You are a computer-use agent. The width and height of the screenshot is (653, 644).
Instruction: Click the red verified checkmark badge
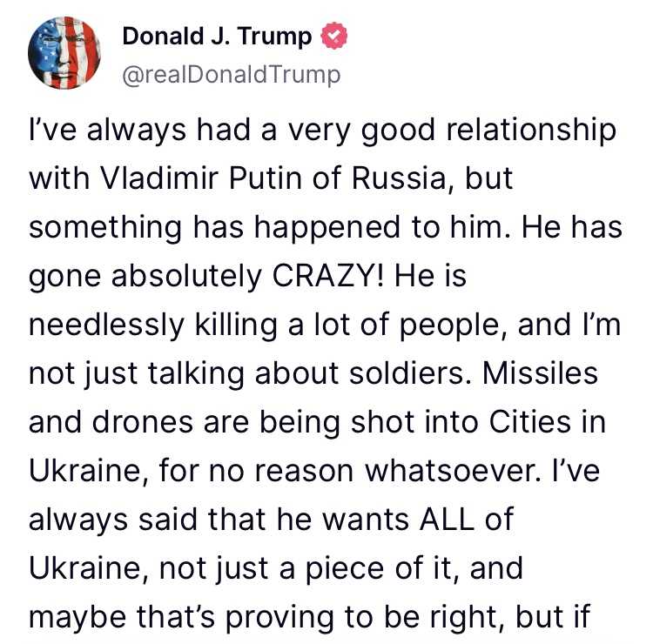334,37
